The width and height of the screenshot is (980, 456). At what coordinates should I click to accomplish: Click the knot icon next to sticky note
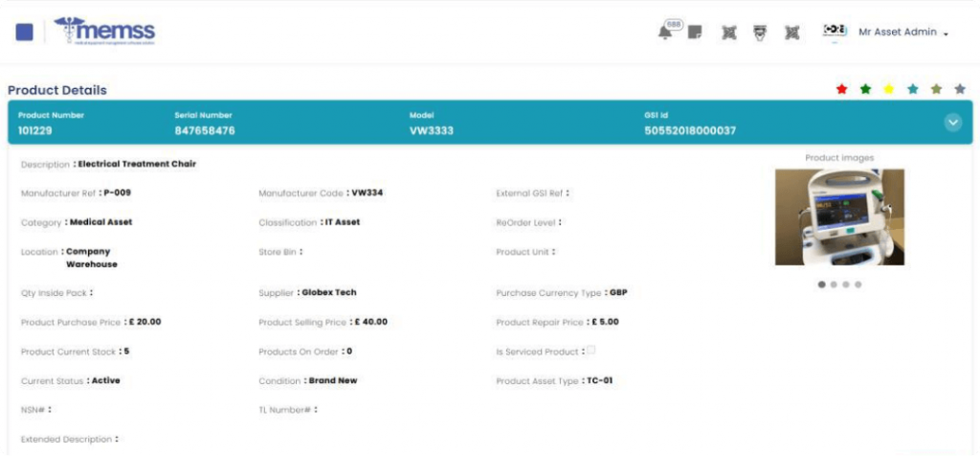tap(728, 33)
